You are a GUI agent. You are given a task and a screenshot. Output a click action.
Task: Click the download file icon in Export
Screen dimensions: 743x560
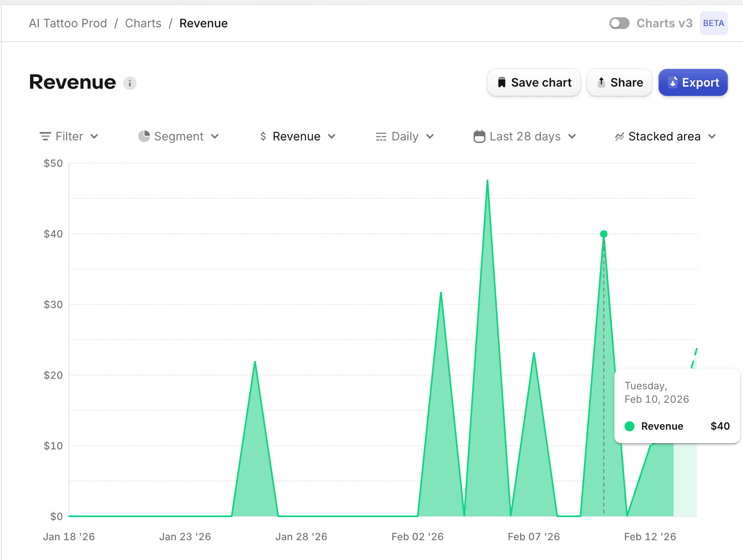coord(673,82)
